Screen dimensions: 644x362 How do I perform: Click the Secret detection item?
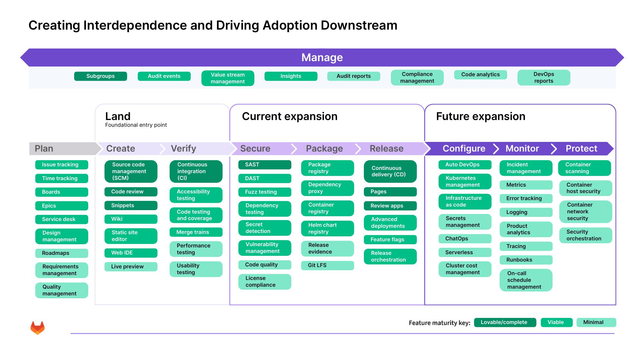265,228
